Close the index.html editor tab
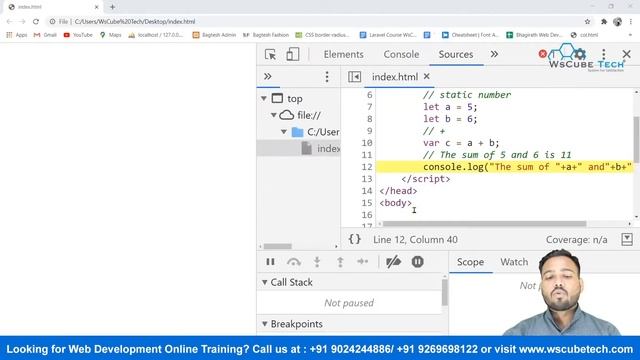The height and width of the screenshot is (360, 640). 427,76
